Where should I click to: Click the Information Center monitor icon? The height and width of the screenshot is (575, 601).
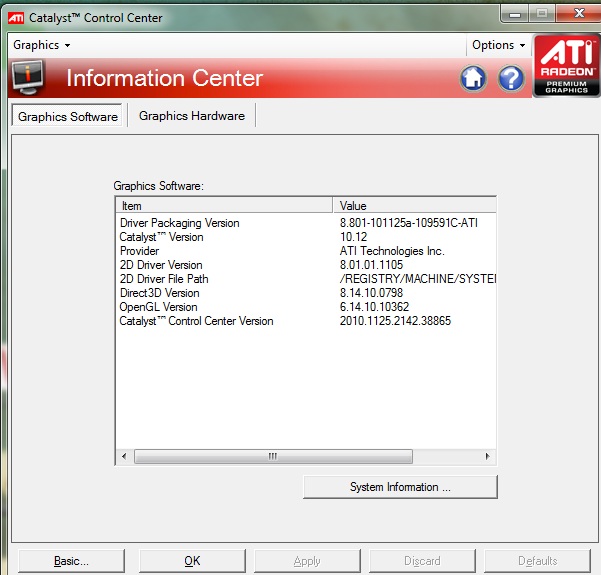[27, 78]
